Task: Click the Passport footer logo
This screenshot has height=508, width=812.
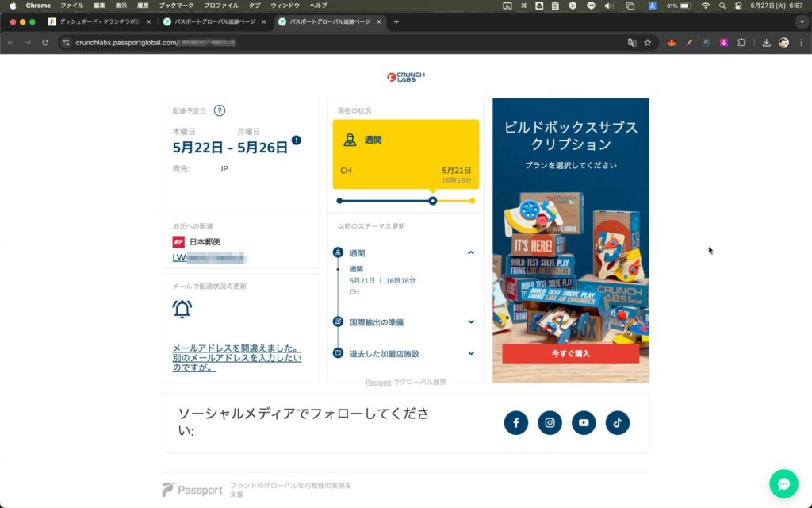Action: coord(192,490)
